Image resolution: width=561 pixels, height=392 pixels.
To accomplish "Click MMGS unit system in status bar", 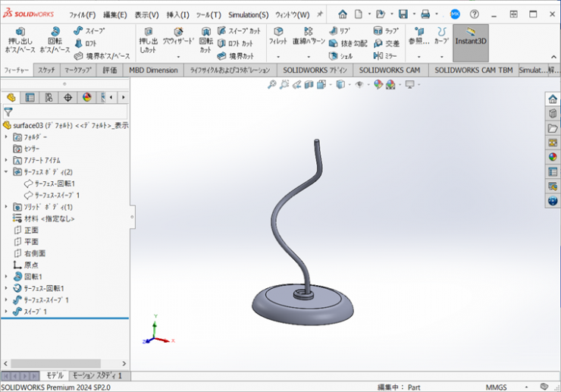I will 497,387.
